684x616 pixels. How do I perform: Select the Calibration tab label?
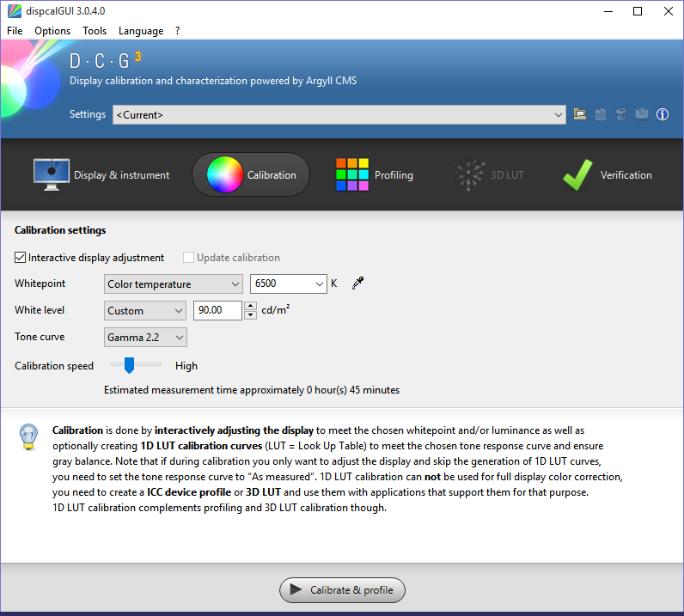click(272, 175)
